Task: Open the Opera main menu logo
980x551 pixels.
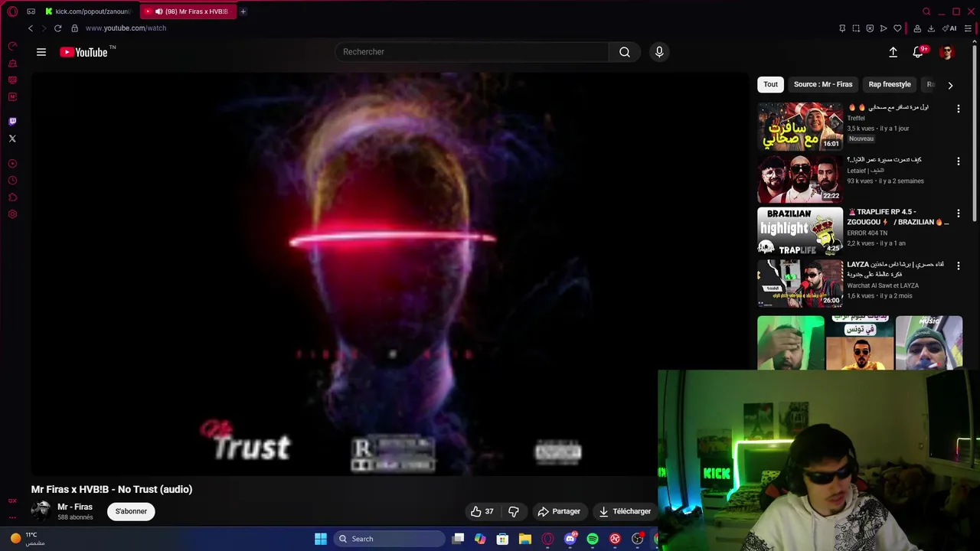Action: [12, 11]
